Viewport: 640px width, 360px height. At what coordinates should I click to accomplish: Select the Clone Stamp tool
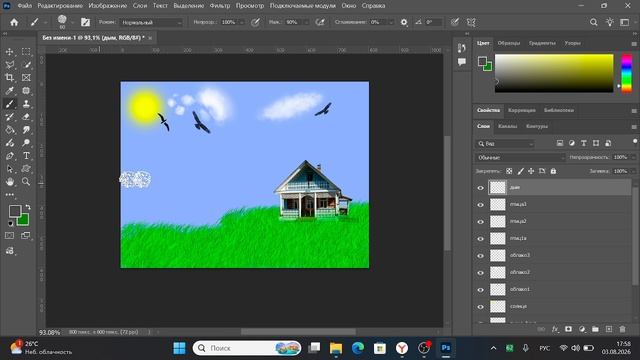[x=26, y=104]
